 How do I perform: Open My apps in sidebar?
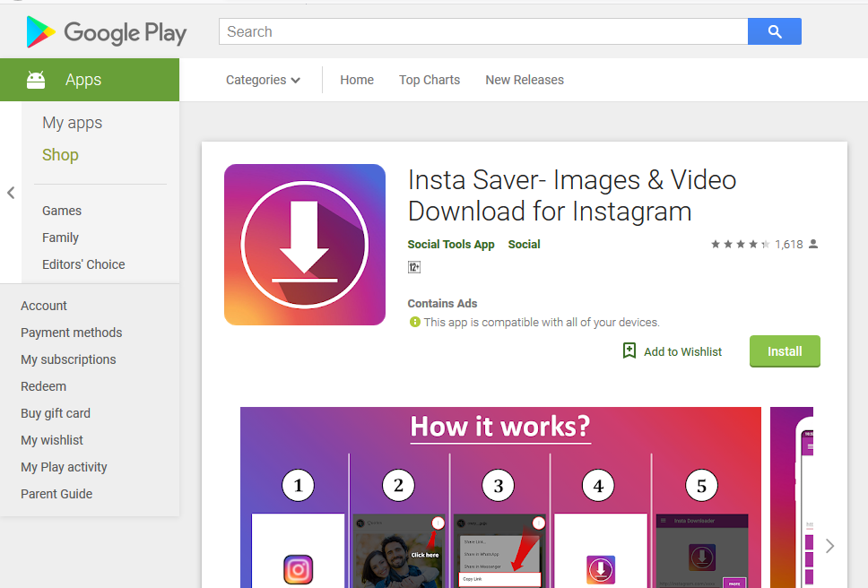click(x=73, y=122)
